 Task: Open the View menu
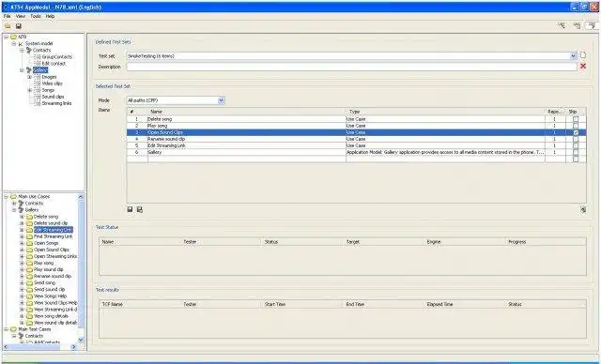(21, 17)
